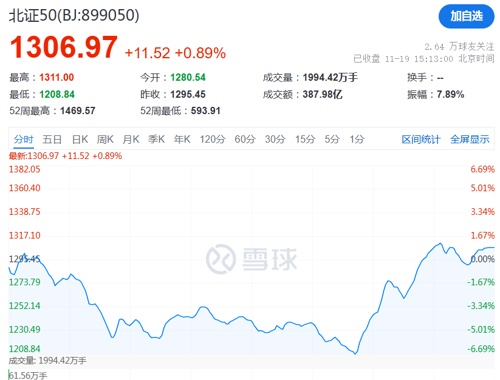Screen dimensions: 500x380
Task: Select the 5分 interval tab
Action: pyautogui.click(x=332, y=139)
